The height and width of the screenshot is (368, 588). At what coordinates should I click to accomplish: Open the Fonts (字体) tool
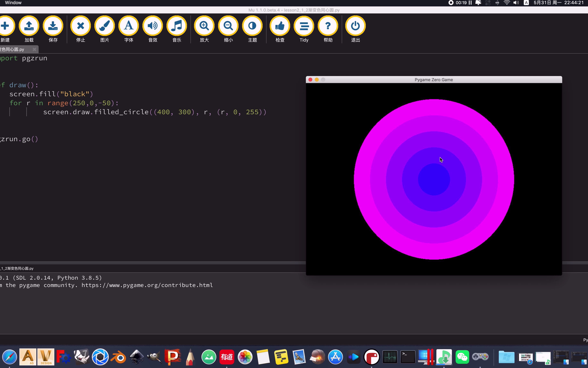pyautogui.click(x=129, y=26)
